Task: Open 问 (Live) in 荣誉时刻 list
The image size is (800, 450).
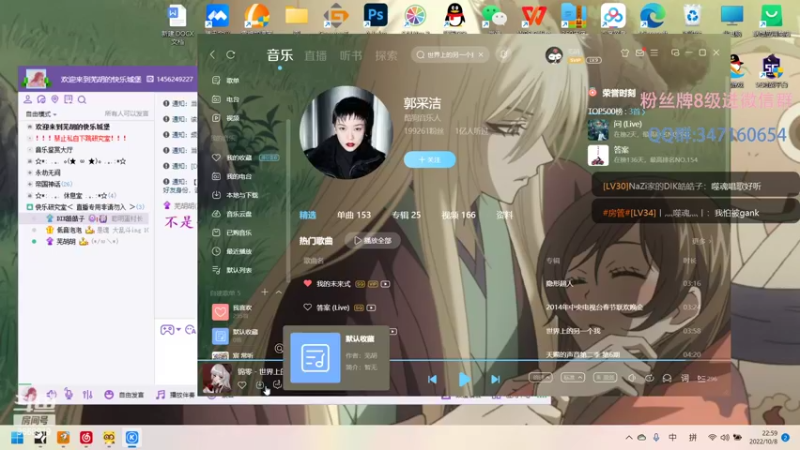Action: click(x=628, y=124)
